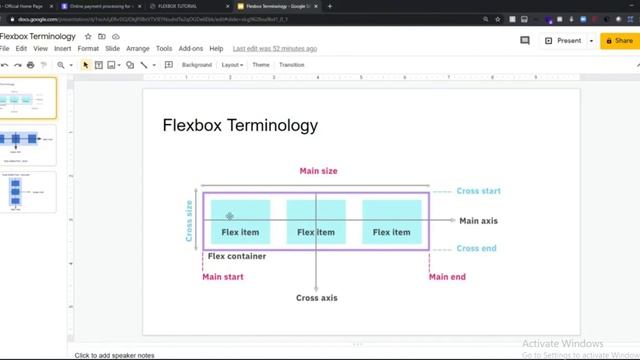Viewport: 640px width, 360px height.
Task: Open the File menu
Action: (4, 49)
